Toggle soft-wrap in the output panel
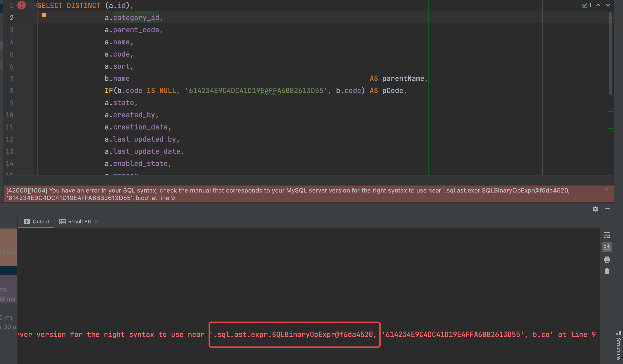The image size is (623, 364). (x=607, y=235)
